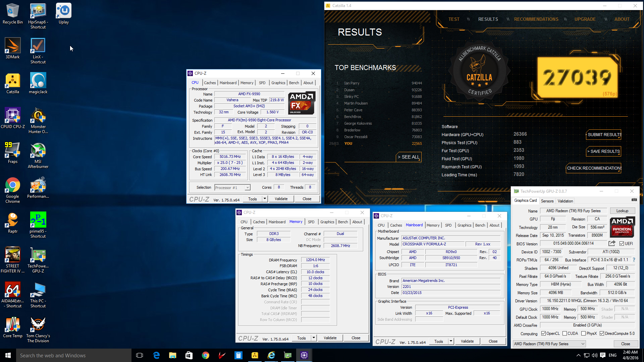
Task: Open the This PC shortcut icon
Action: click(x=38, y=295)
